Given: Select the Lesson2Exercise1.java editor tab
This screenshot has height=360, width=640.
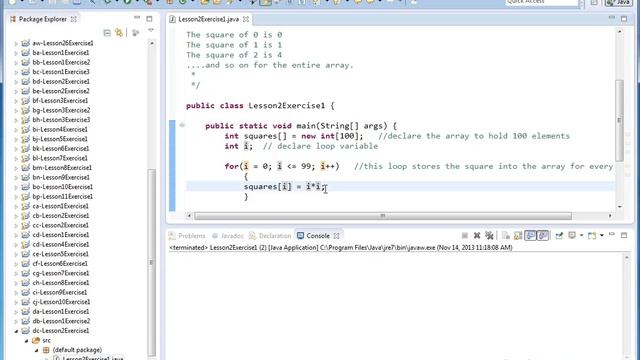Looking at the screenshot, I should point(209,19).
